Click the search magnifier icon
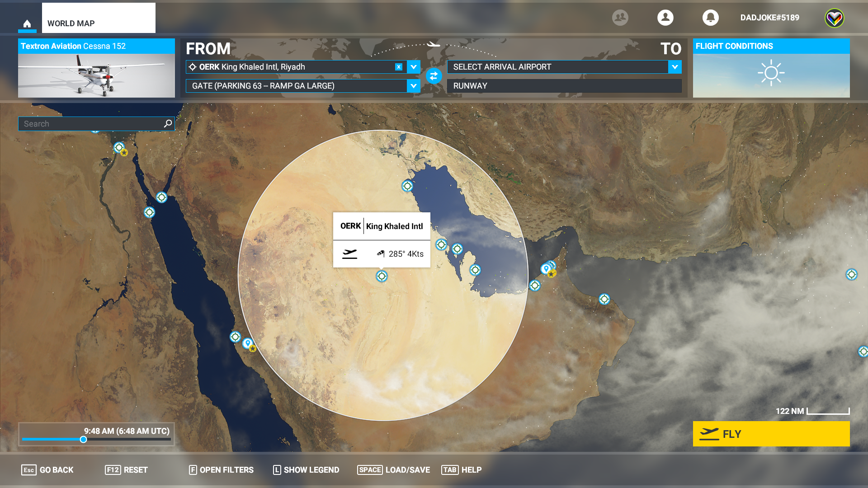 click(168, 123)
